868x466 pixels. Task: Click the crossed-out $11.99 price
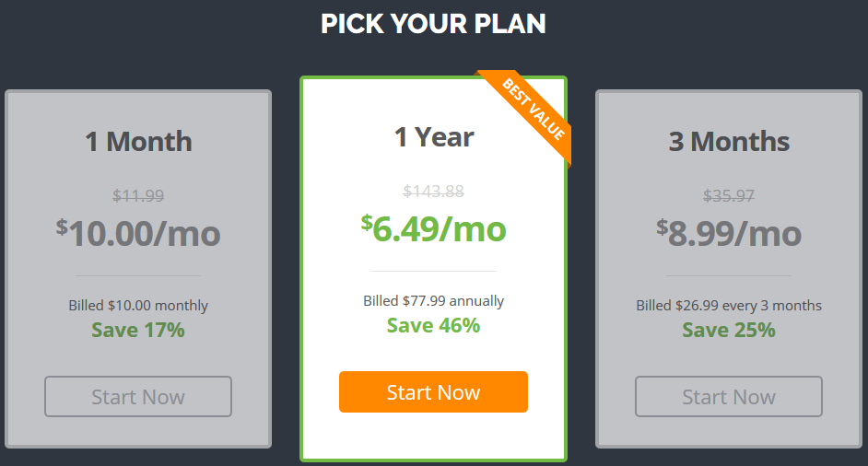(x=138, y=196)
